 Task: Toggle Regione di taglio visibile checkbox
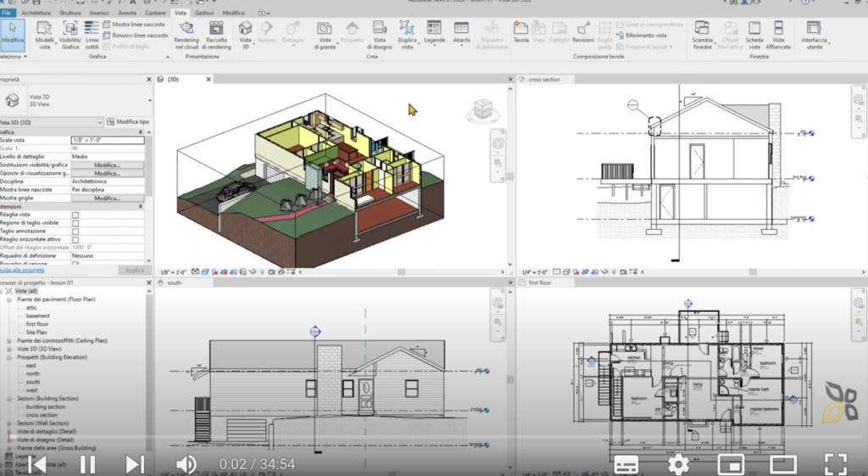(x=75, y=223)
